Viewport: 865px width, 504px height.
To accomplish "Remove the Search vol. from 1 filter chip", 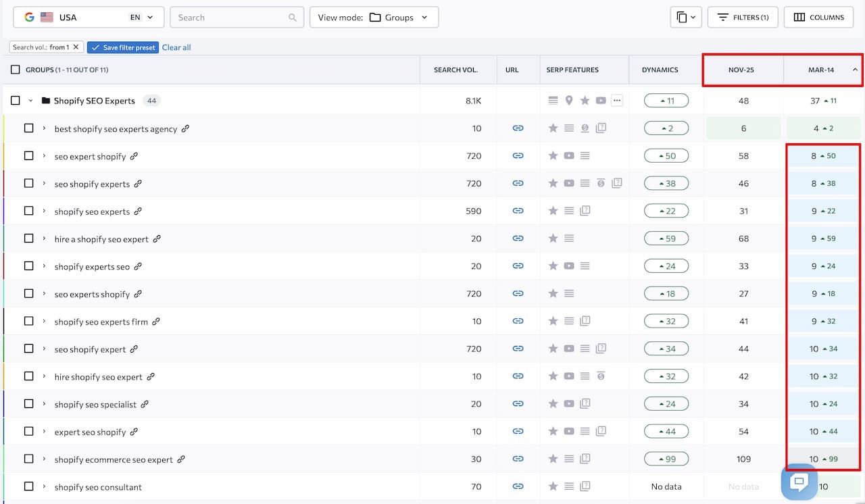I will tap(76, 47).
